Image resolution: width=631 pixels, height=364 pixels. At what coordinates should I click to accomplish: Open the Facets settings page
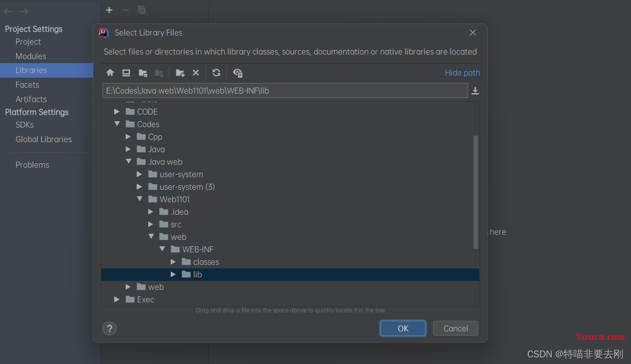pyautogui.click(x=27, y=85)
